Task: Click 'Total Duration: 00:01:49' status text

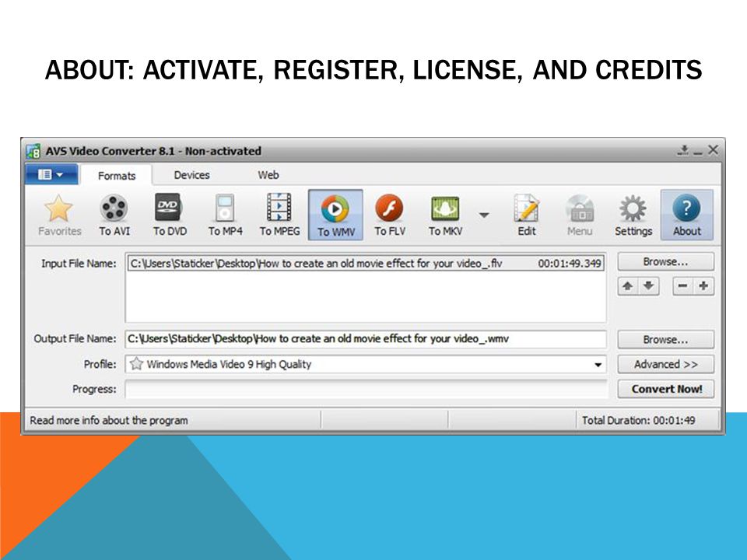Action: 638,421
